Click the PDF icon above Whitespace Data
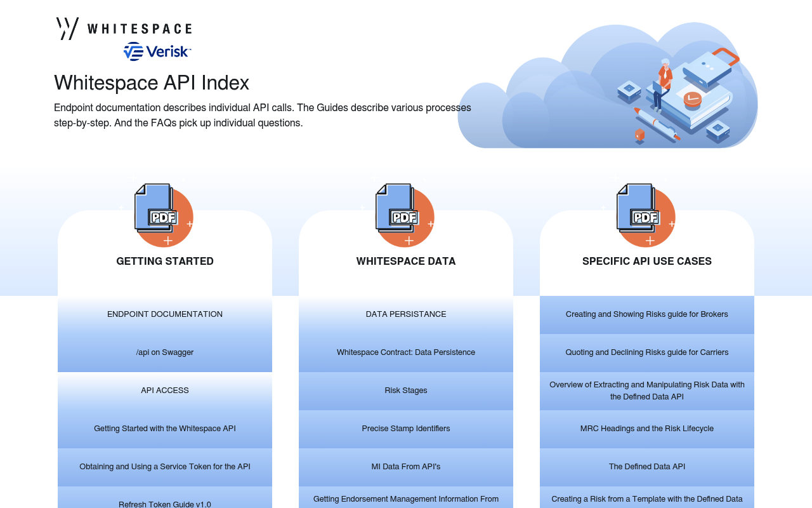This screenshot has width=812, height=508. click(405, 215)
